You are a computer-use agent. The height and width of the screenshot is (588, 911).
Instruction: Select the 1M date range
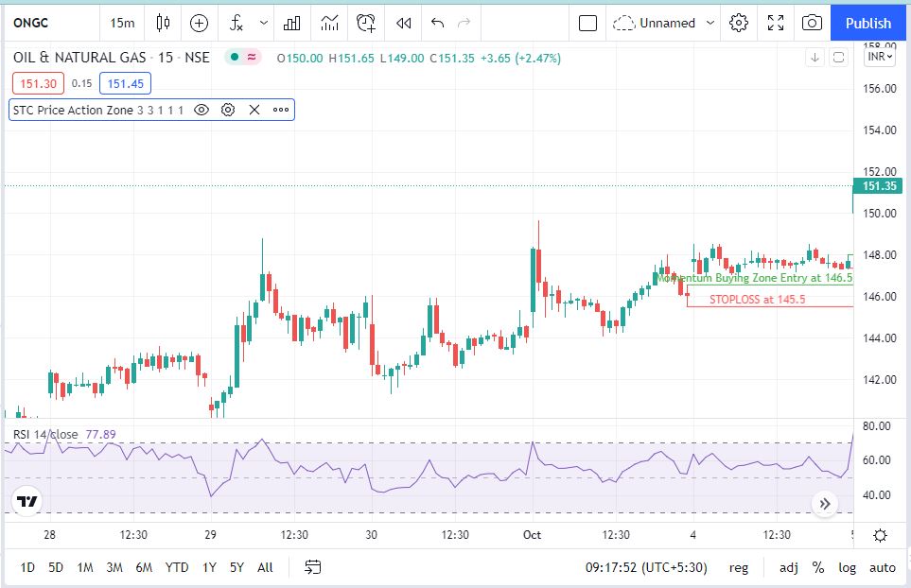84,567
